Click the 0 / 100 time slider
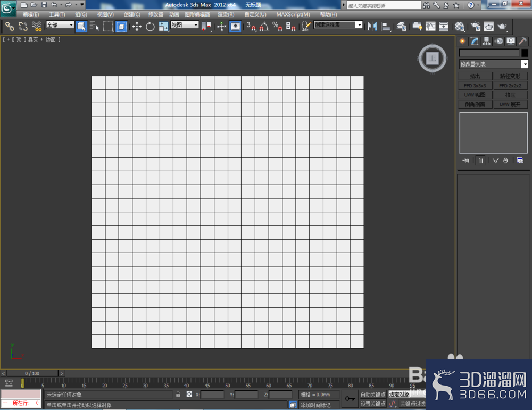 32,373
